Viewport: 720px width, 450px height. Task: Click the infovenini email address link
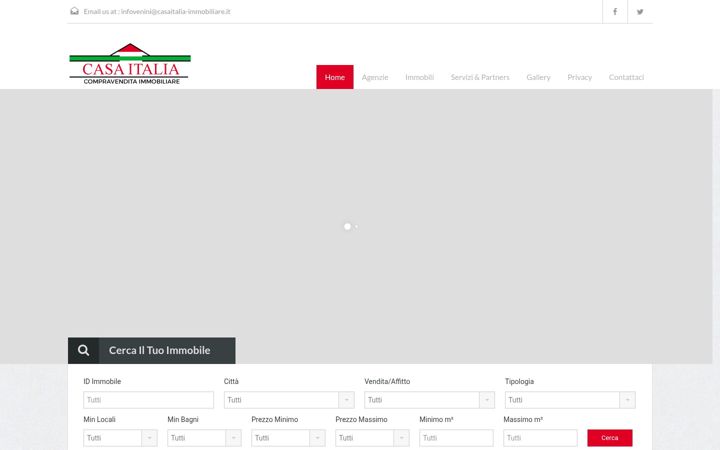175,11
